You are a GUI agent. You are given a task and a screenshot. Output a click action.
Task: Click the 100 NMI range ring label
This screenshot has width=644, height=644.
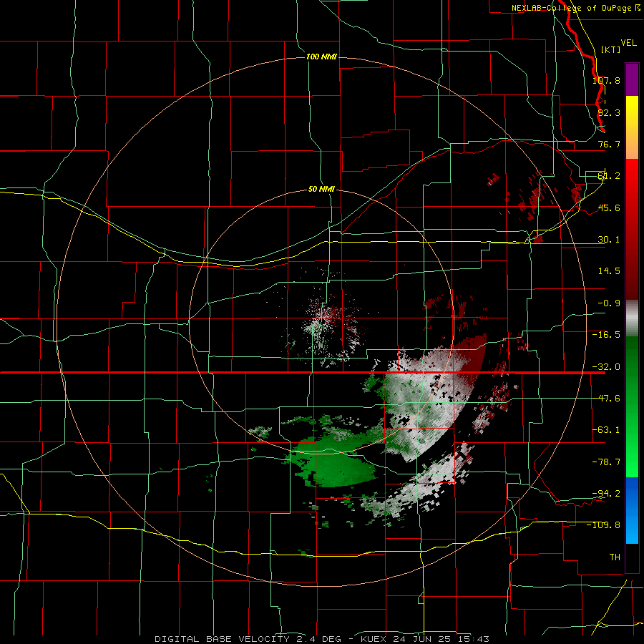pyautogui.click(x=321, y=57)
